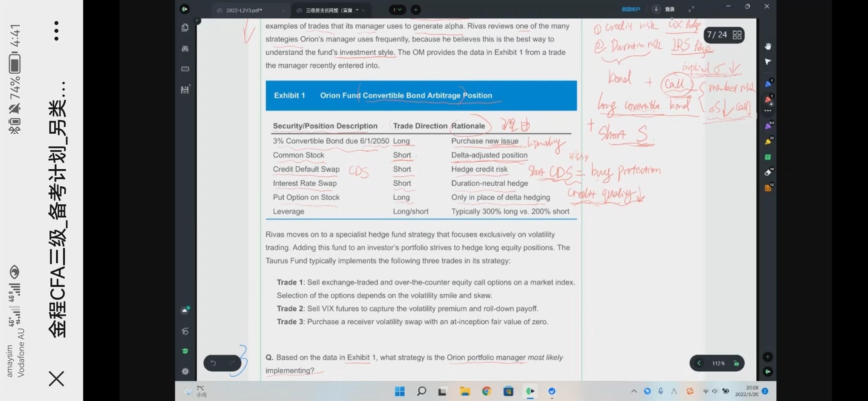Open page thumbnails sidebar icon
The width and height of the screenshot is (868, 401).
[x=185, y=28]
